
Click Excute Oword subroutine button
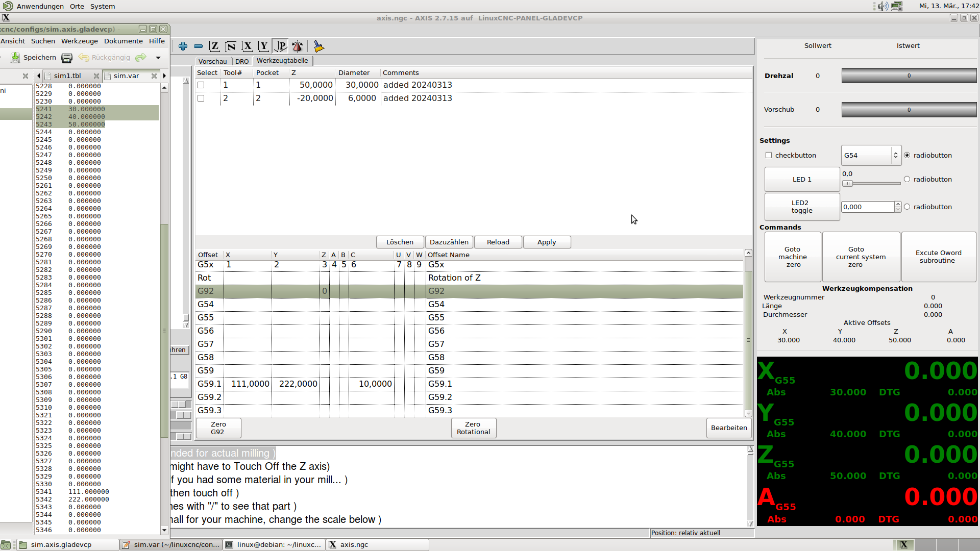[x=939, y=257]
